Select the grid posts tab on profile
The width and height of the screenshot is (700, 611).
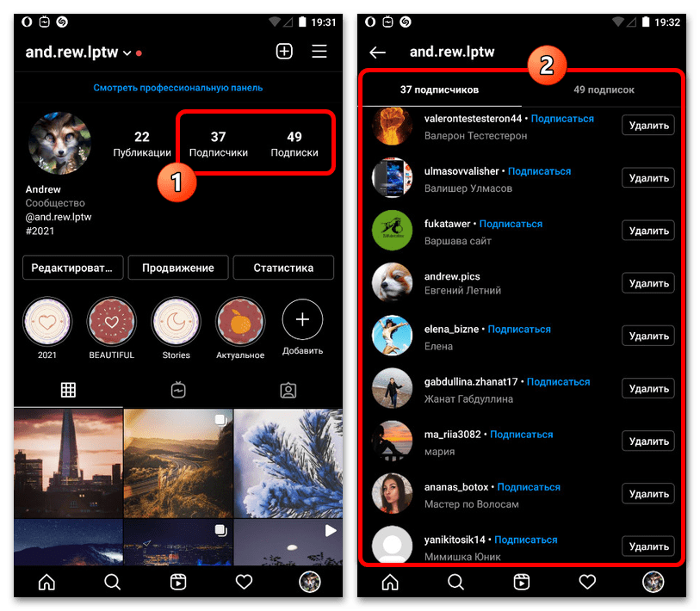(x=68, y=391)
